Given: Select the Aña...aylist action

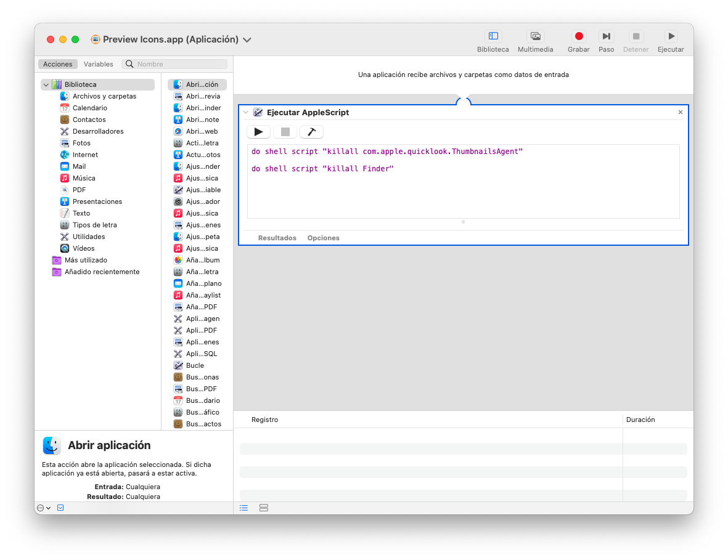Looking at the screenshot, I should click(197, 295).
